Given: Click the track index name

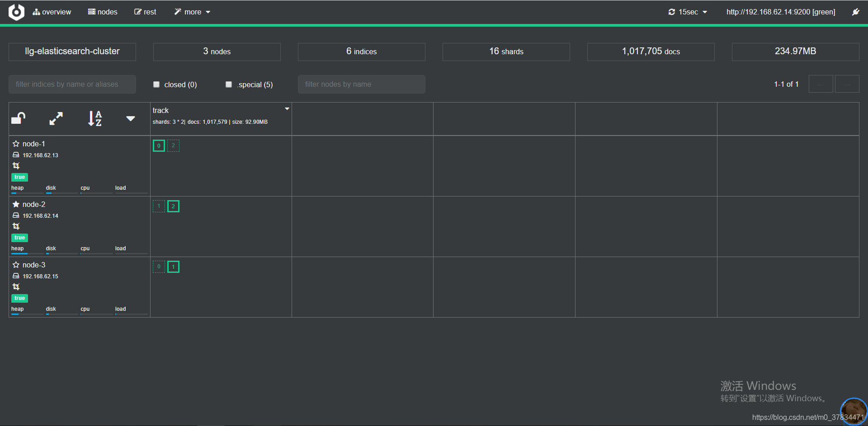Looking at the screenshot, I should coord(160,110).
